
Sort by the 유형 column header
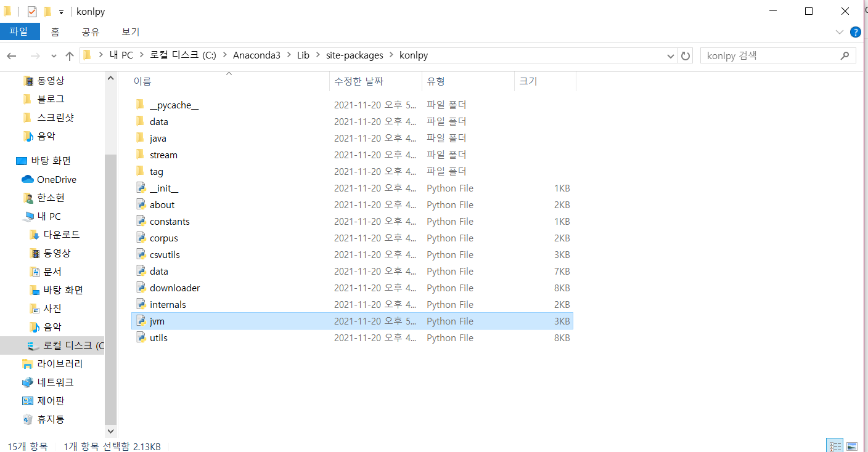(x=469, y=81)
